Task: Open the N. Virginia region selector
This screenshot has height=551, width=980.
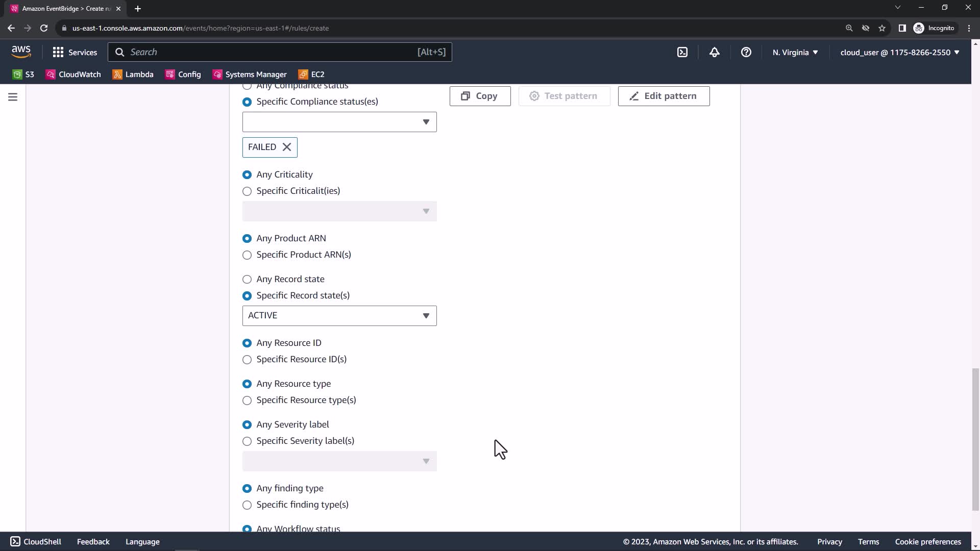Action: pyautogui.click(x=795, y=52)
